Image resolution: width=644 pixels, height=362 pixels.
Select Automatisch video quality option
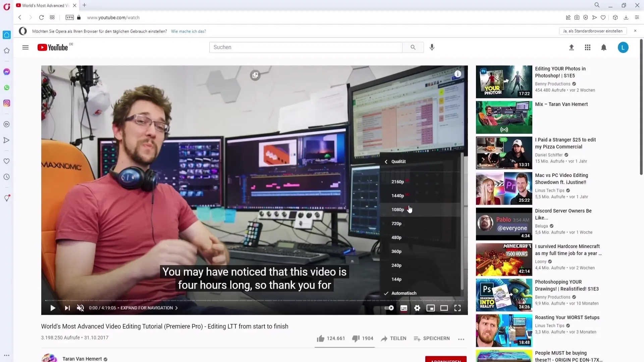[404, 293]
